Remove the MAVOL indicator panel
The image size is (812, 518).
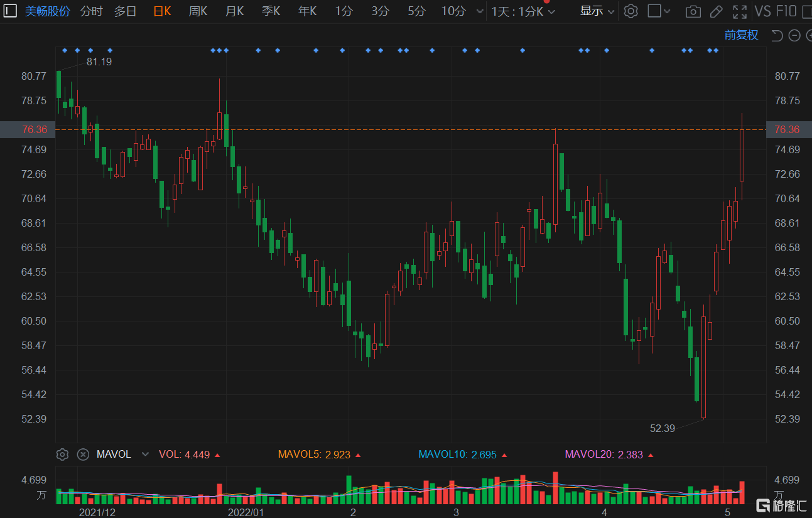tap(83, 455)
